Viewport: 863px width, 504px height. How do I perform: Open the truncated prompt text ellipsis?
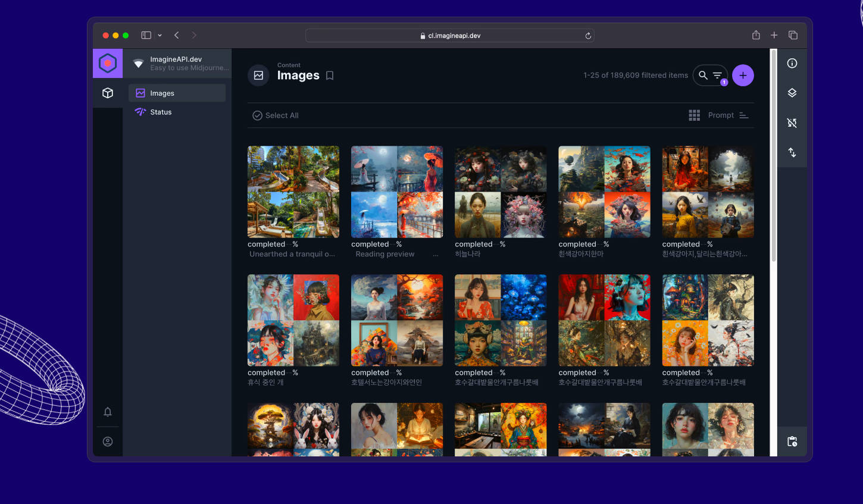(435, 253)
